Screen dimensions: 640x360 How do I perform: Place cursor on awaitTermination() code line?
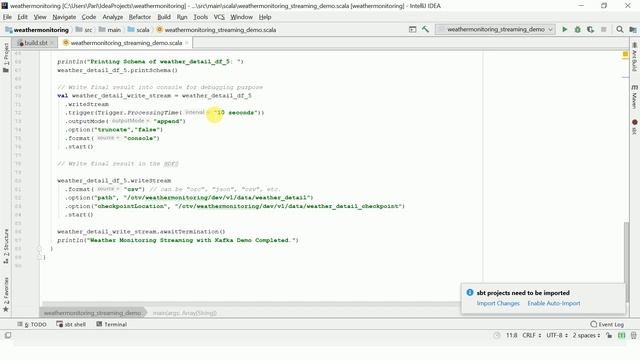(x=141, y=231)
